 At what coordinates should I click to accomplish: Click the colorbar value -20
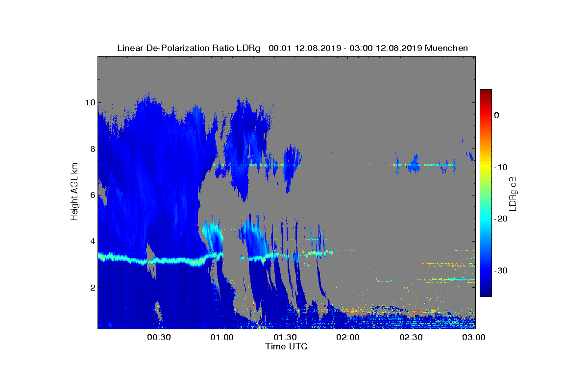(x=501, y=219)
